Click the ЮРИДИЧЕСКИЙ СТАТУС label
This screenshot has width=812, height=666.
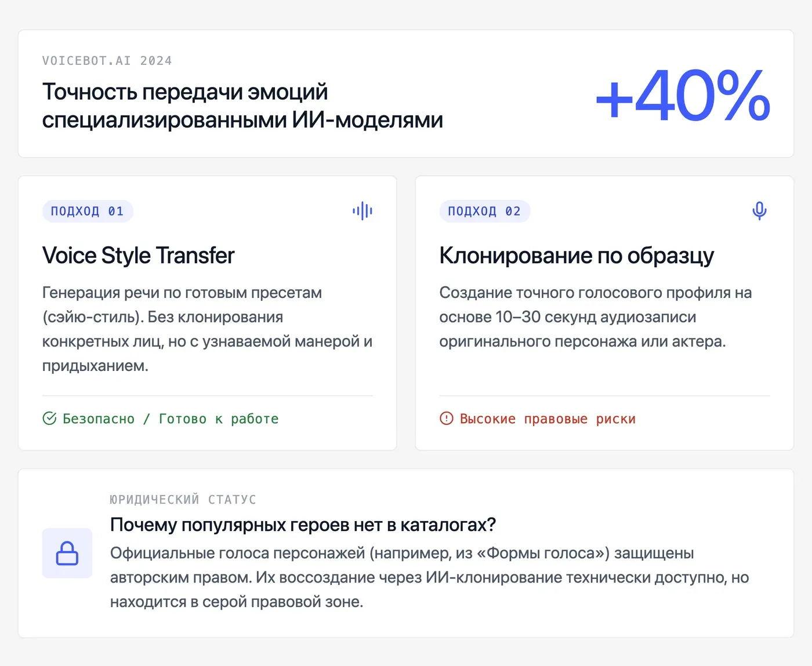pyautogui.click(x=183, y=500)
